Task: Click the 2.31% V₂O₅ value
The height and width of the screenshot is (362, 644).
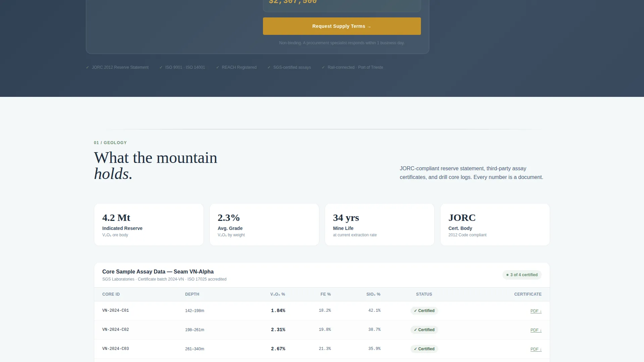Action: (x=278, y=330)
